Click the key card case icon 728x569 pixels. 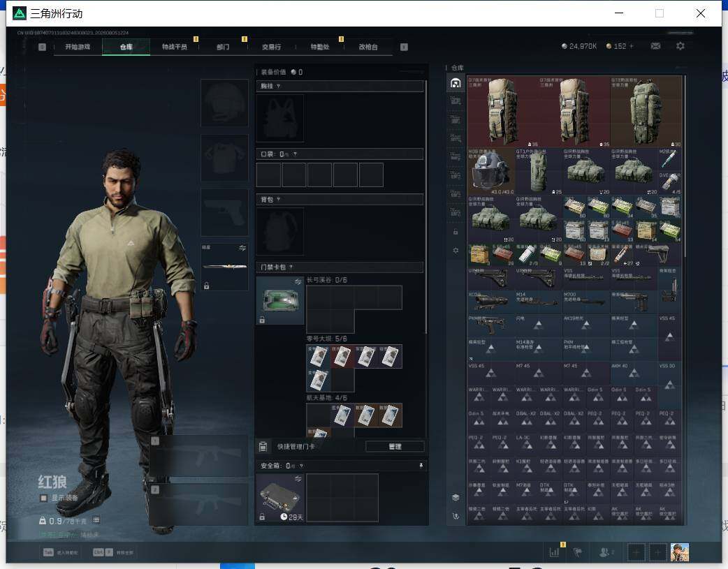click(x=280, y=301)
